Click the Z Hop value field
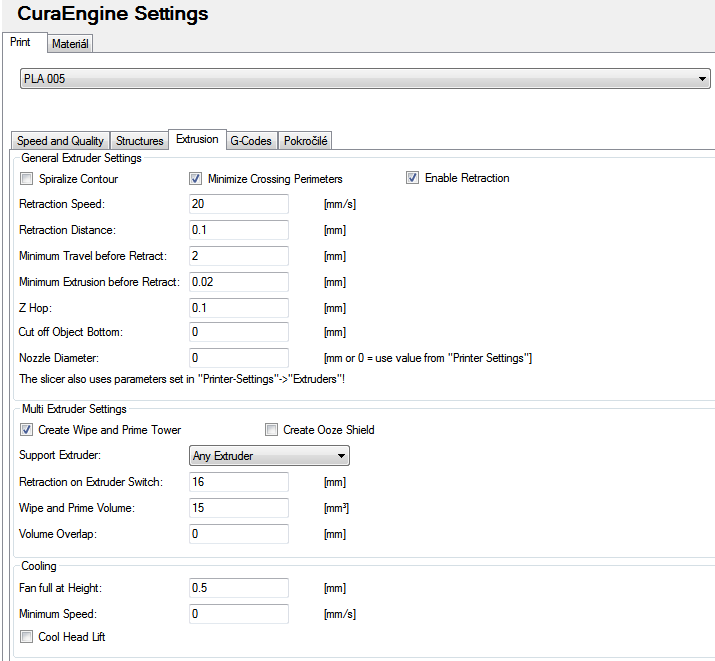Viewport: 715px width, 661px height. click(x=239, y=308)
